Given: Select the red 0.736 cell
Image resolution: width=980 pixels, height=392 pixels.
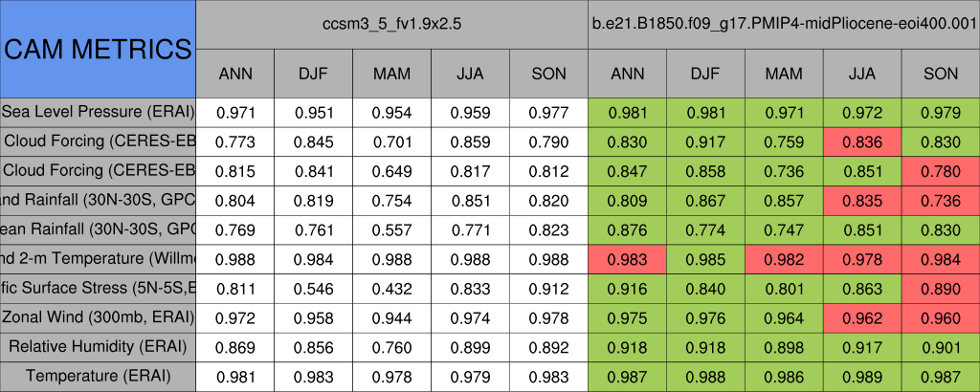Looking at the screenshot, I should click(941, 200).
